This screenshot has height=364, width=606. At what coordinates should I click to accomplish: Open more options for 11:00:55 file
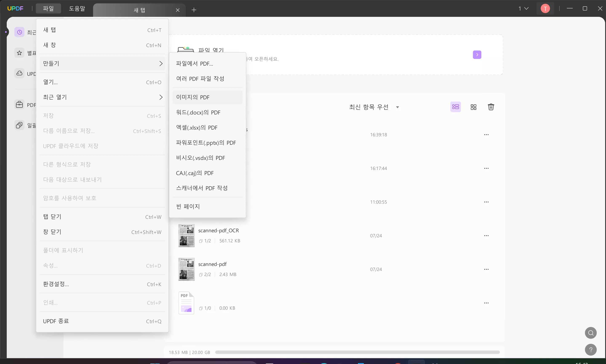coord(486,202)
